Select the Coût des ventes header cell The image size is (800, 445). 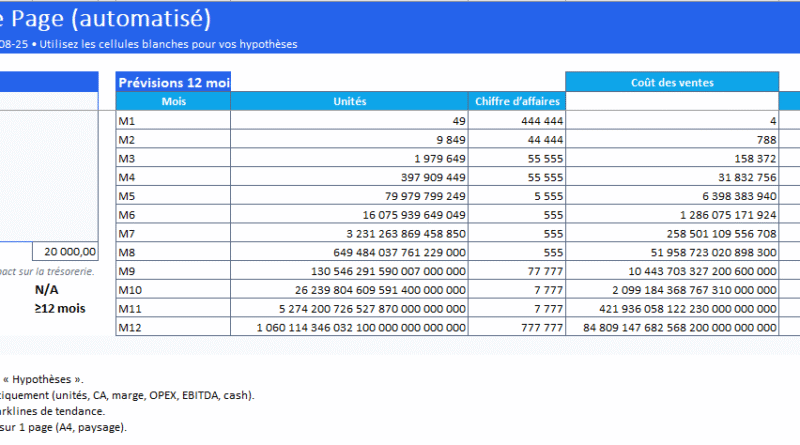pyautogui.click(x=671, y=82)
